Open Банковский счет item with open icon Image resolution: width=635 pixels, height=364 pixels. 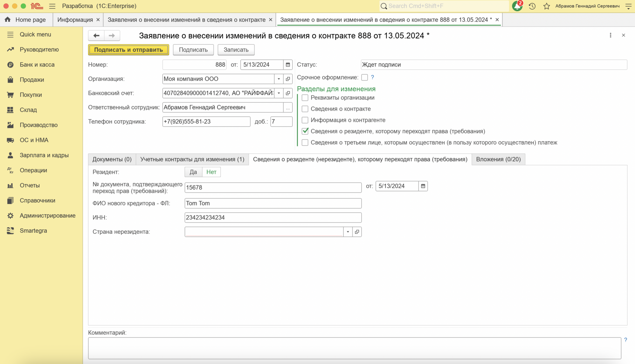(x=288, y=93)
